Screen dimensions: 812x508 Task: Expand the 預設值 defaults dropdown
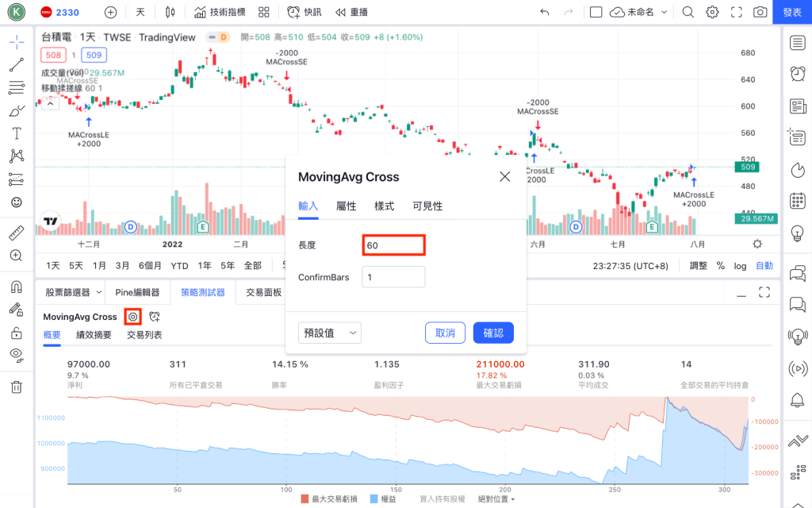[330, 333]
